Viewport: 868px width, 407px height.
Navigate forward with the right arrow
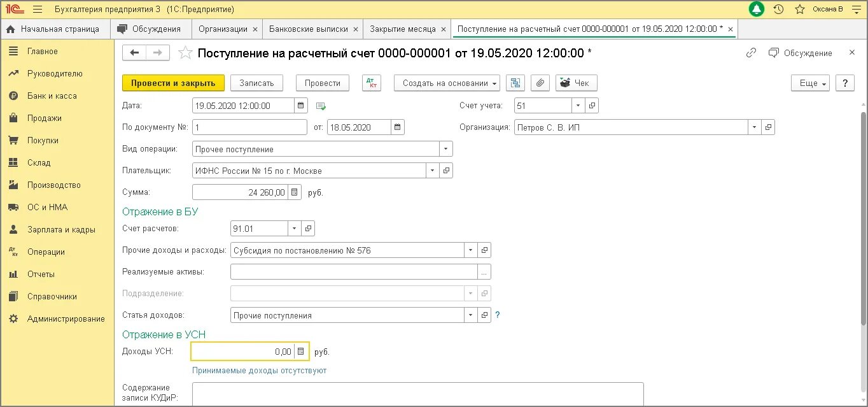(158, 53)
